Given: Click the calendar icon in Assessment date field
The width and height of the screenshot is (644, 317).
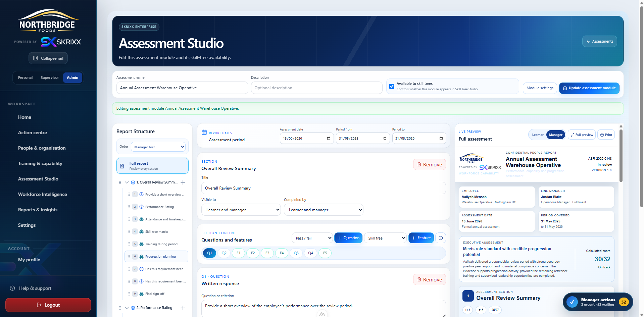Looking at the screenshot, I should (329, 138).
